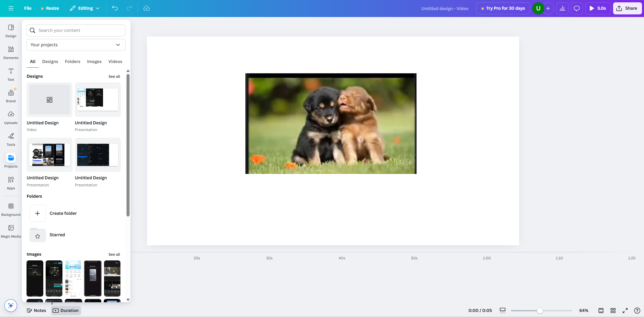644x317 pixels.
Task: Toggle the Notes panel
Action: tap(36, 310)
